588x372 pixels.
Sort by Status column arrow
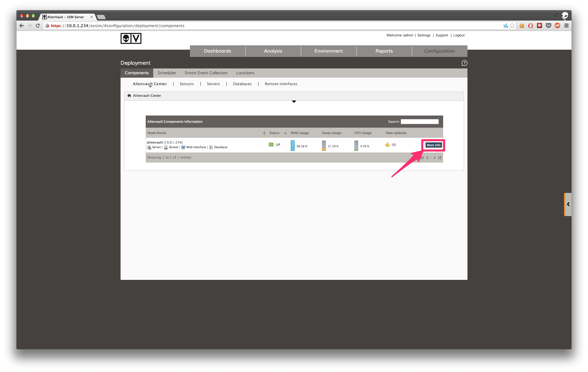[x=285, y=133]
